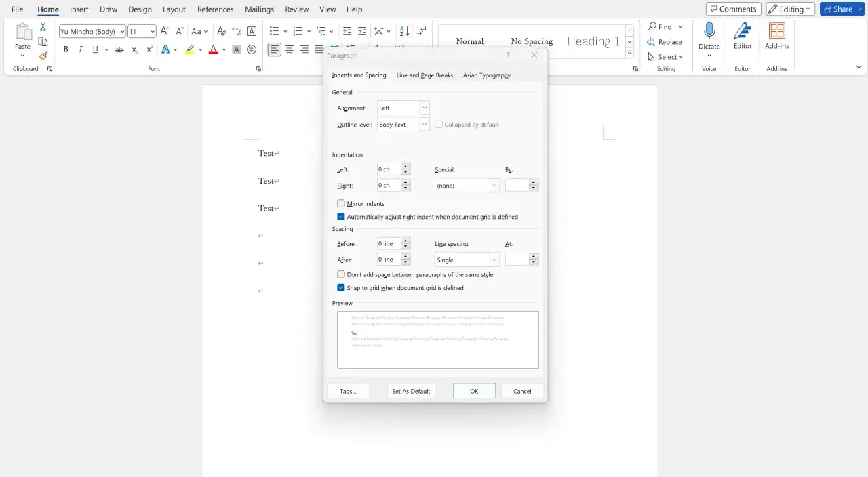Open the Editor pane
The image size is (868, 477).
click(743, 36)
